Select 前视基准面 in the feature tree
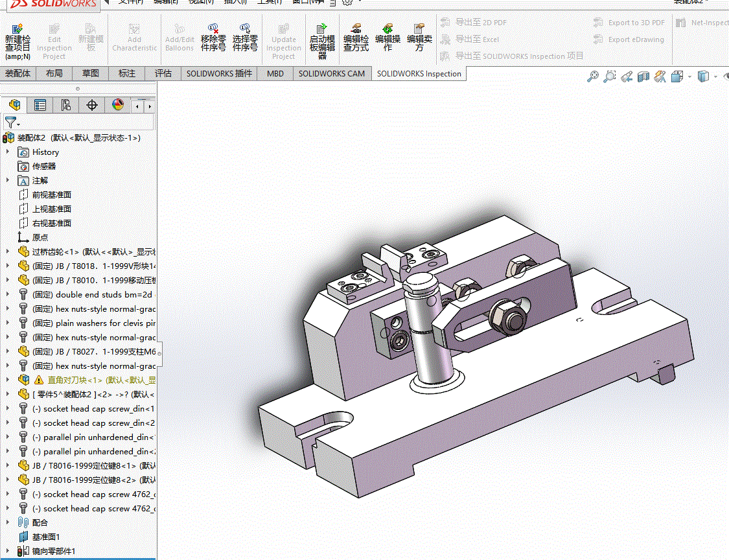Screen dimensions: 729x560 pos(51,194)
